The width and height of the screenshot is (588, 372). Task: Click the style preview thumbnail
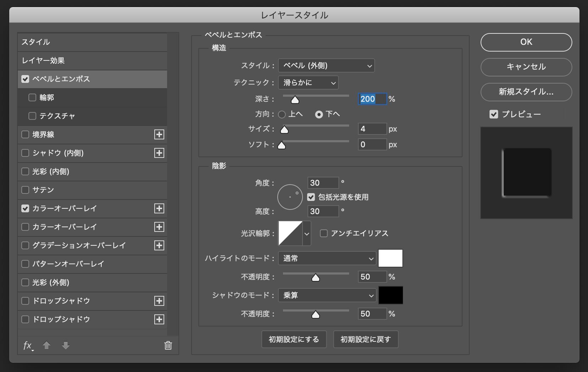tap(526, 173)
